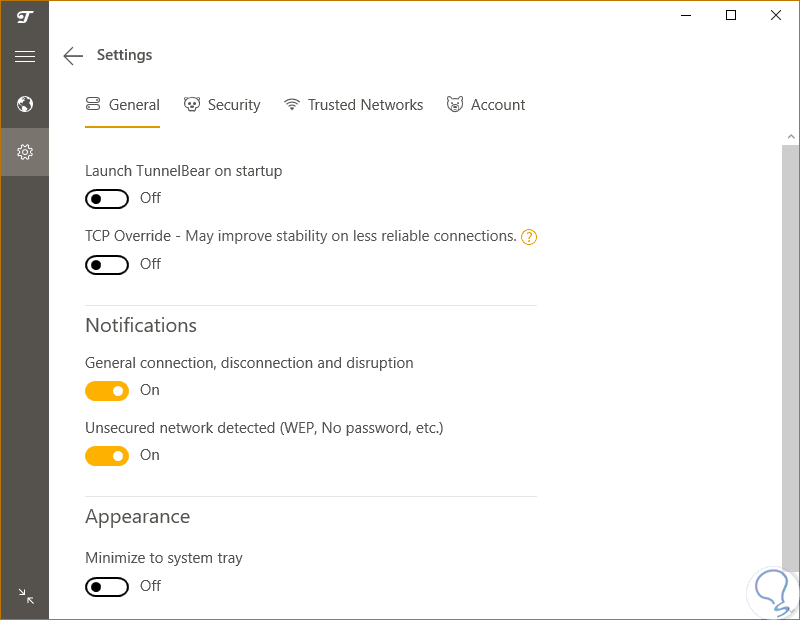Open the hamburger menu in sidebar

click(25, 56)
